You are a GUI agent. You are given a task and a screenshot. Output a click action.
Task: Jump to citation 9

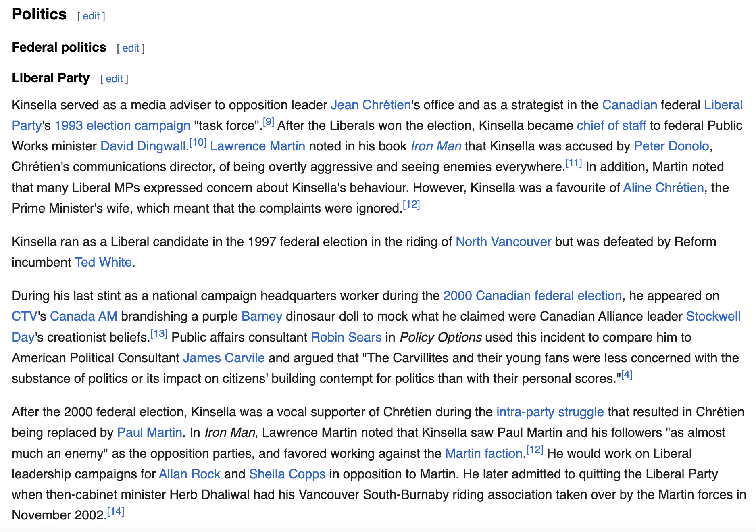[x=269, y=122]
